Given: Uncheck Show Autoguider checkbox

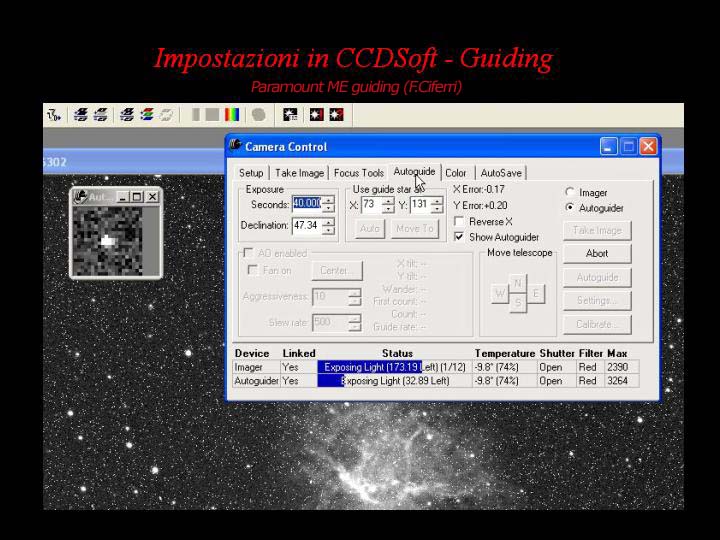Looking at the screenshot, I should (x=459, y=237).
